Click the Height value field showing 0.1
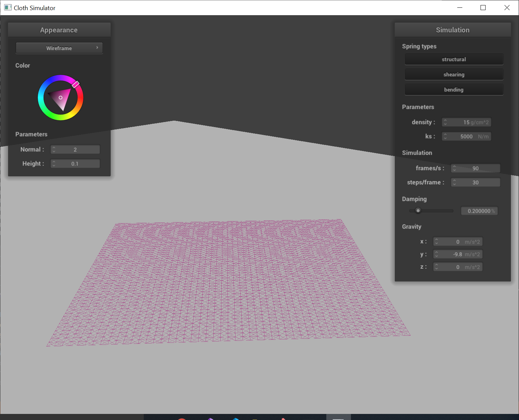The height and width of the screenshot is (420, 519). [x=75, y=163]
